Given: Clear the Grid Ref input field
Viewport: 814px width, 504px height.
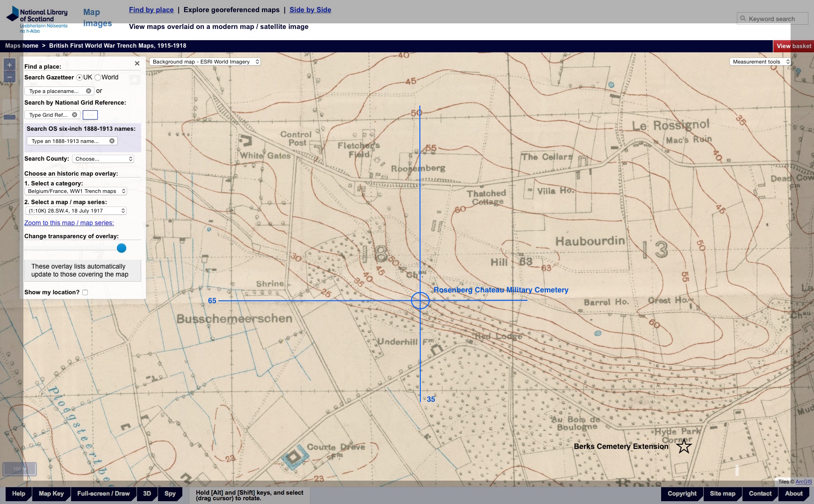Looking at the screenshot, I should click(x=74, y=115).
